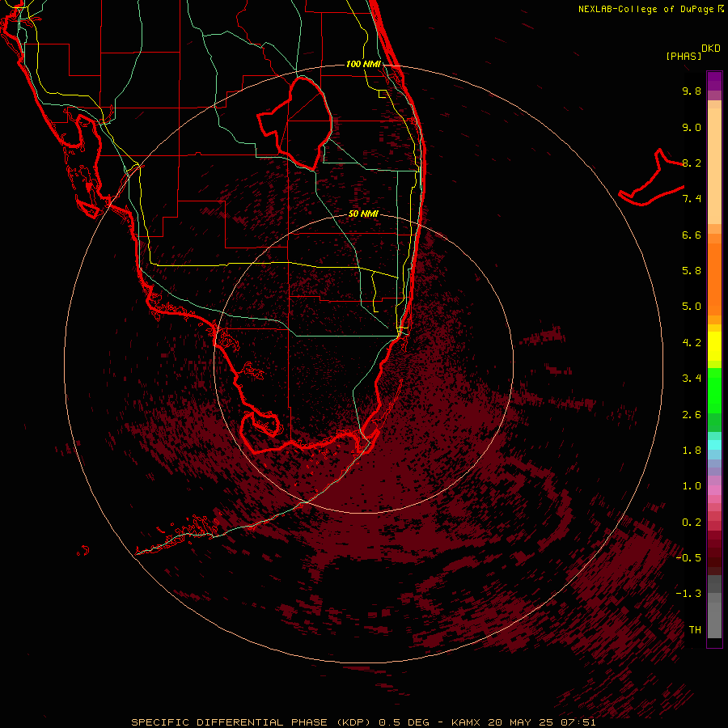Click the KAMX radar site identifier in caption
Viewport: 728px width, 728px height.
coord(467,722)
